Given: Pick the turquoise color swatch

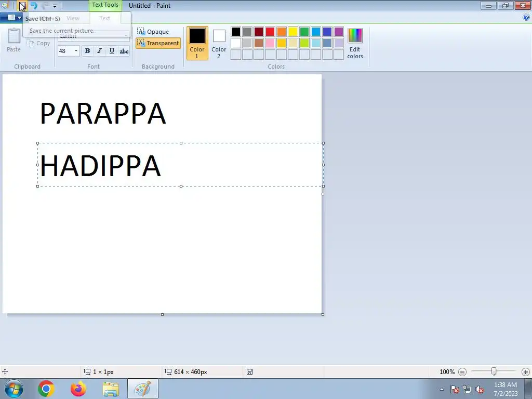Looking at the screenshot, I should [x=316, y=32].
